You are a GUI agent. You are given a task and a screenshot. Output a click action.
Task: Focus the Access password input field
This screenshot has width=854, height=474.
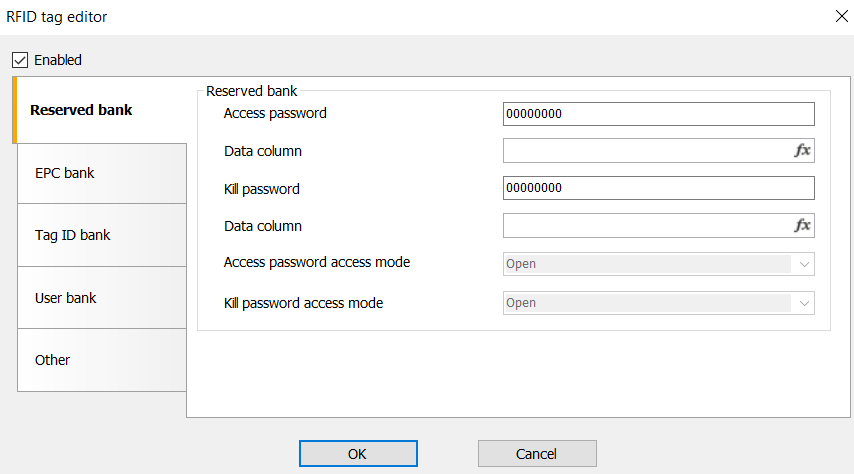click(658, 114)
